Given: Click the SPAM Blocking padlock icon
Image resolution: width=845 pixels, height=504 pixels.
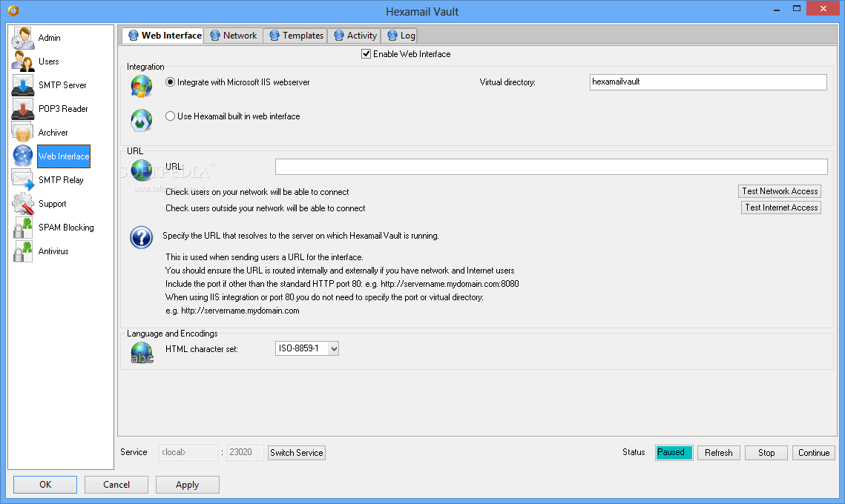Looking at the screenshot, I should click(x=23, y=228).
